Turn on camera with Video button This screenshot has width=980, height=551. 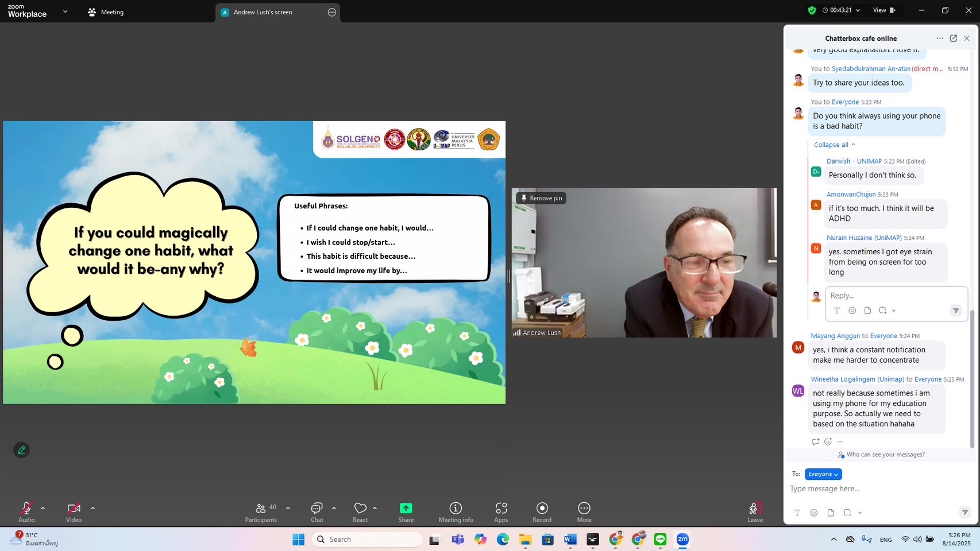[74, 509]
